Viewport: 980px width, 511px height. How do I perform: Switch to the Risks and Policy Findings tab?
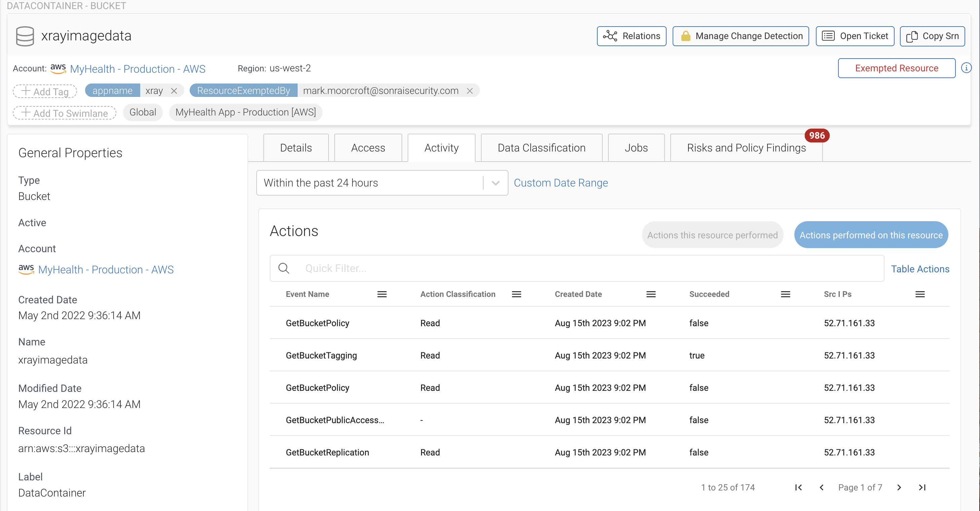pos(747,147)
